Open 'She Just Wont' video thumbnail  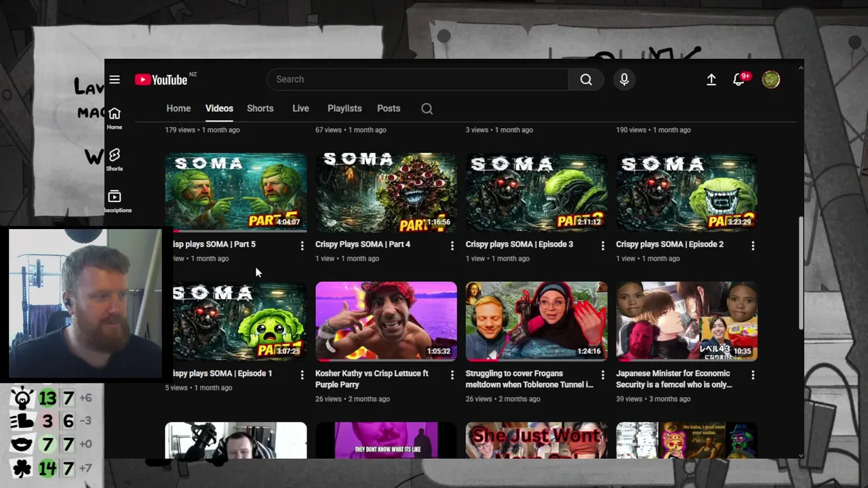click(x=536, y=441)
